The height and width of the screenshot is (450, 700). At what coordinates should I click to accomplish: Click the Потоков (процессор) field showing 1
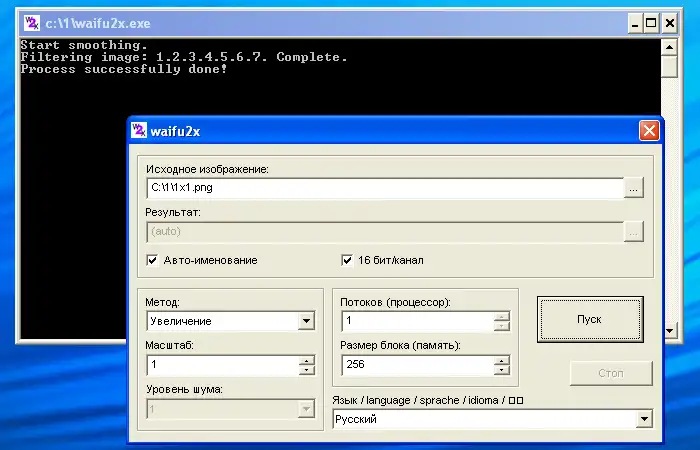click(x=417, y=321)
